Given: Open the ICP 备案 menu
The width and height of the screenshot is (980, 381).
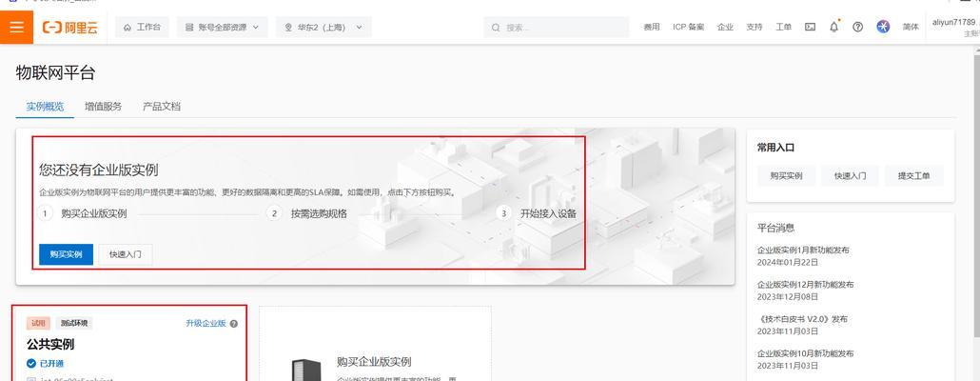Looking at the screenshot, I should tap(688, 27).
